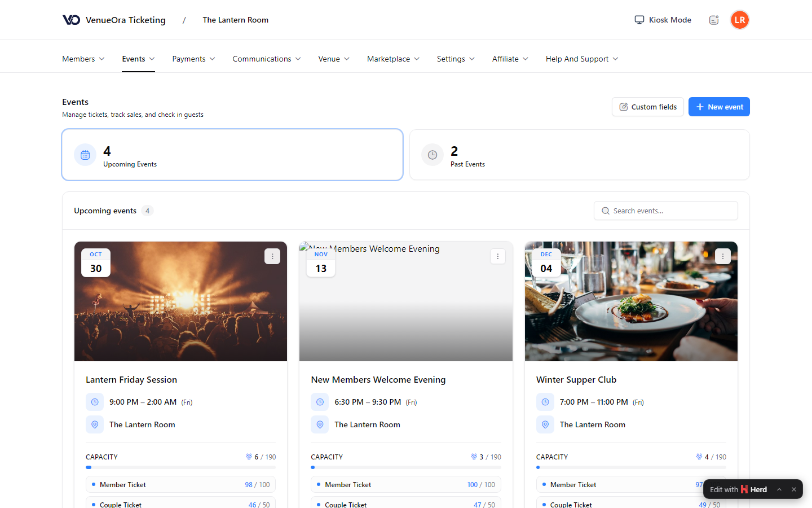Open the Custom fields button
This screenshot has height=508, width=812.
648,107
